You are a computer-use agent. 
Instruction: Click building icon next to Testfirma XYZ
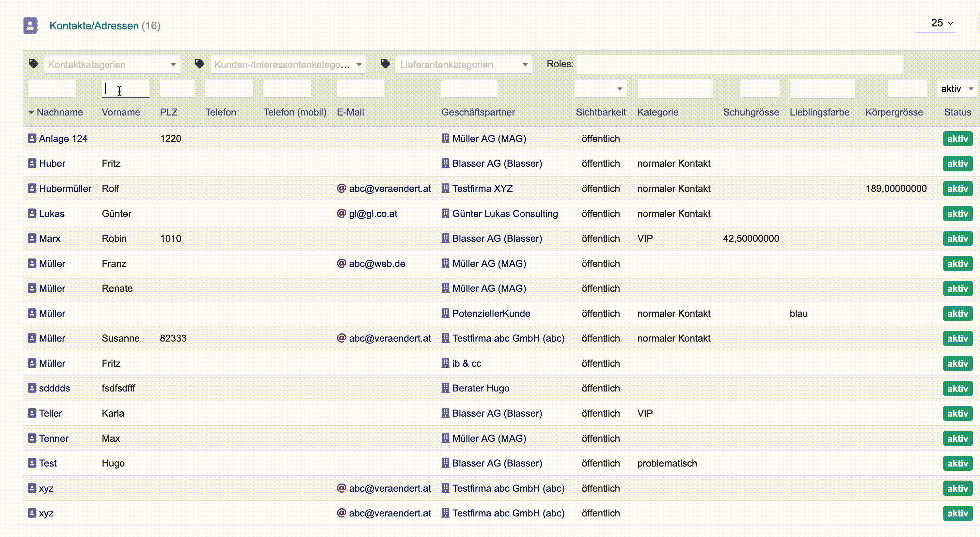point(445,189)
